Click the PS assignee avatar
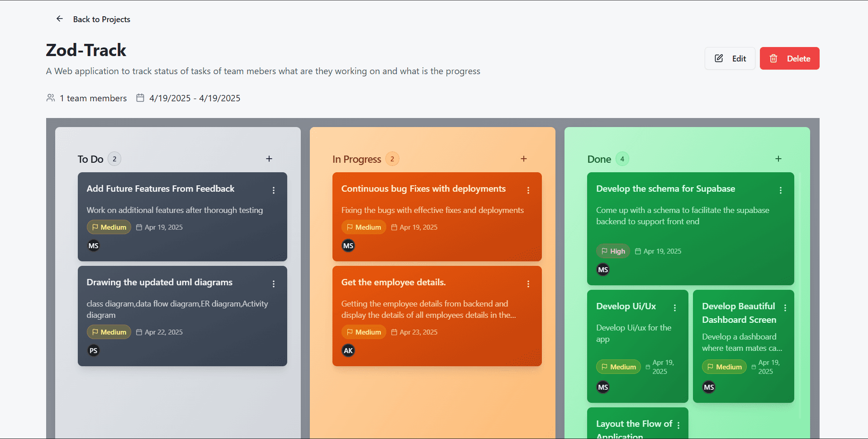 pyautogui.click(x=94, y=351)
